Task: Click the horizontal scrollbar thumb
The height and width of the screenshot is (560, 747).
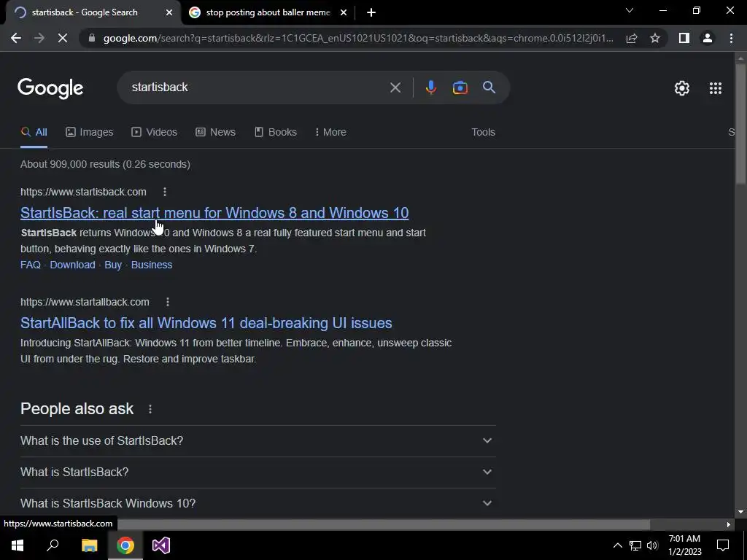Action: tap(384, 524)
